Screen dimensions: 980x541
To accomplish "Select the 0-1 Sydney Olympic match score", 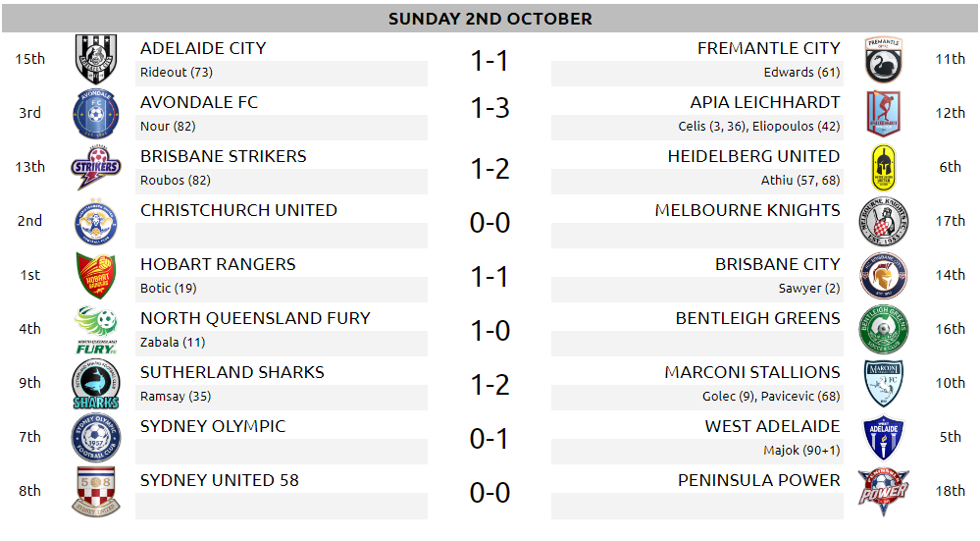I will 490,439.
